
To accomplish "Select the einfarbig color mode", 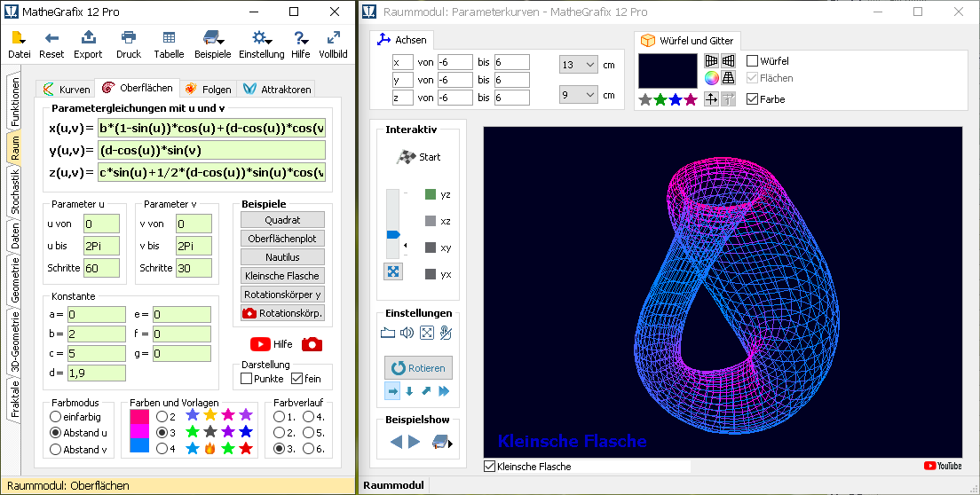I will pyautogui.click(x=56, y=416).
